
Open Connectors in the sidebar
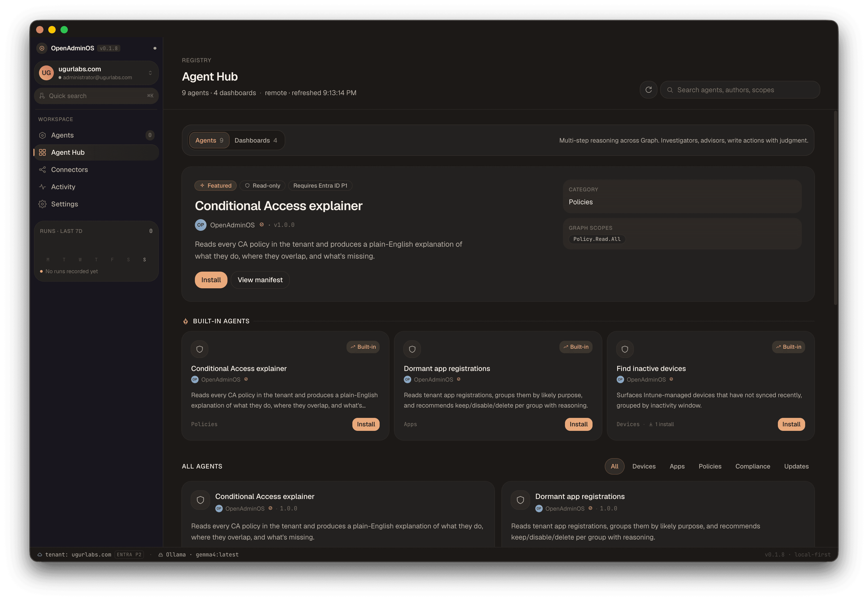click(x=96, y=169)
